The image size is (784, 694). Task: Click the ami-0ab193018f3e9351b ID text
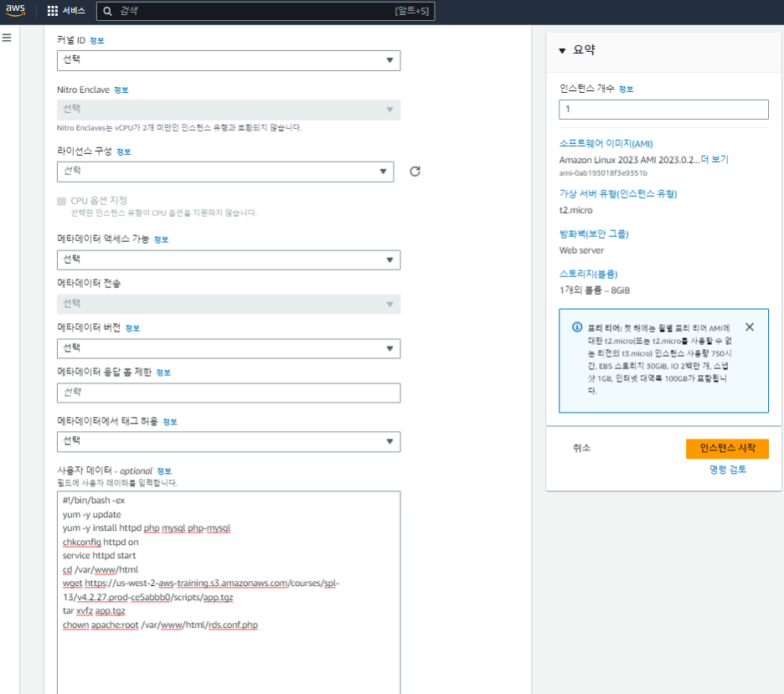[603, 173]
